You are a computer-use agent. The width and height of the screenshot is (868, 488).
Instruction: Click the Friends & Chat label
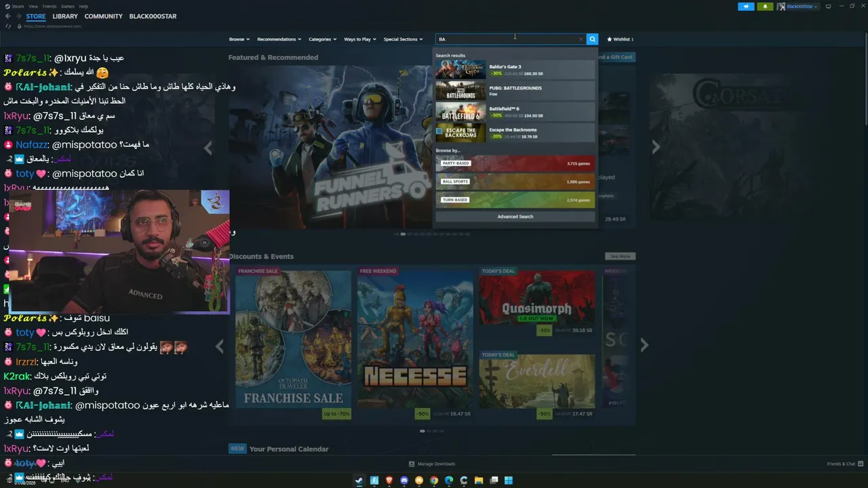point(841,464)
